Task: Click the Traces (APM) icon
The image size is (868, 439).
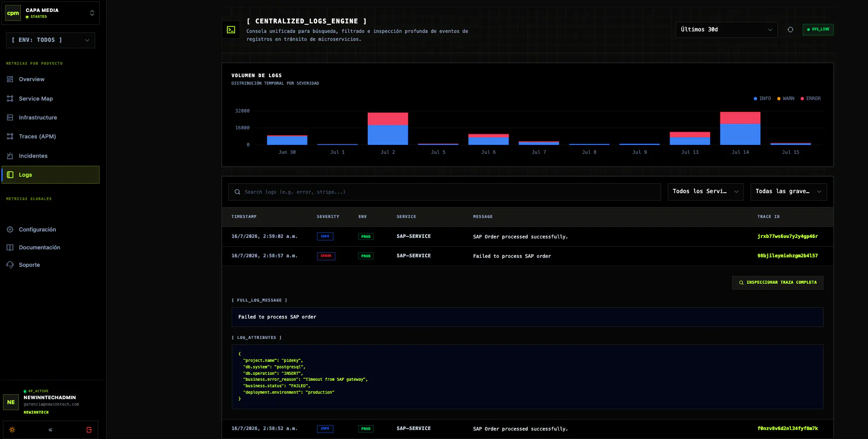Action: coord(10,136)
